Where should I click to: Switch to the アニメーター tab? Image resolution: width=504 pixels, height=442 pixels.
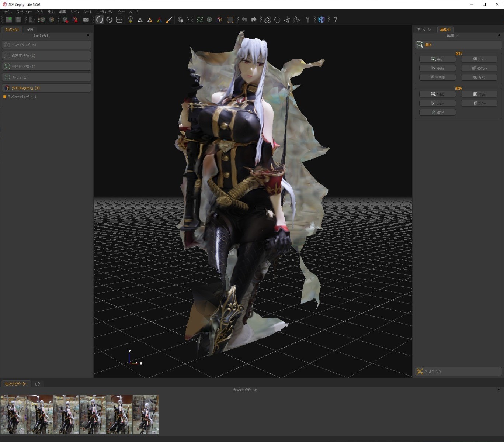pyautogui.click(x=425, y=30)
